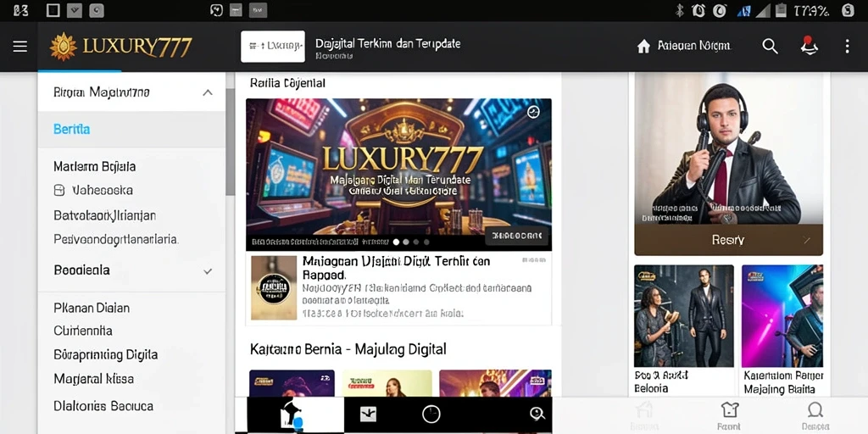Click the Kajtauno Bernia - Majulag Digital heading
The width and height of the screenshot is (868, 434).
click(x=348, y=349)
